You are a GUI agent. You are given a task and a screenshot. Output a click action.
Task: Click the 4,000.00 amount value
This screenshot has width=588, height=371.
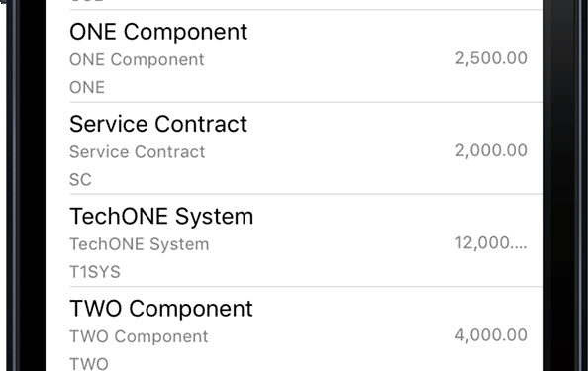point(491,335)
